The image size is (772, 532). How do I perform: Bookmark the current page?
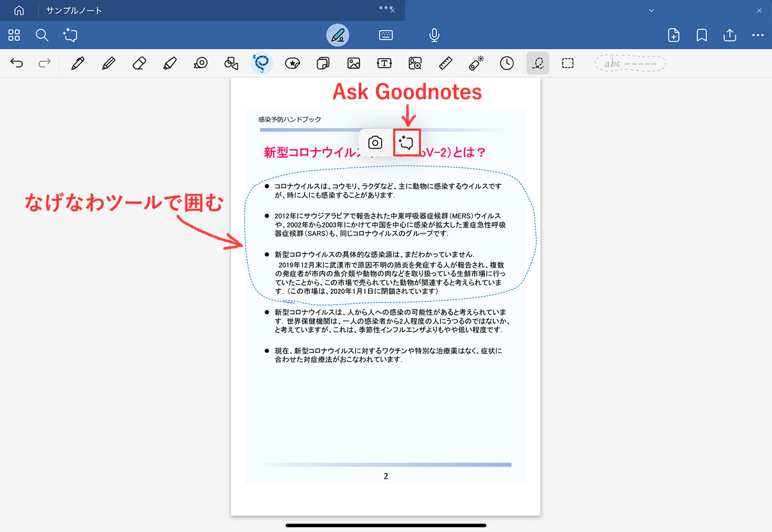coord(701,35)
